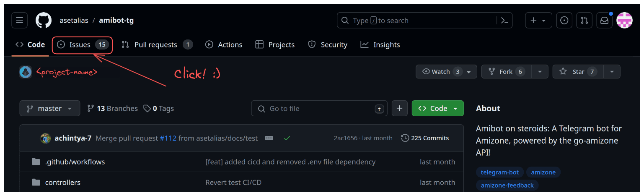Image resolution: width=644 pixels, height=196 pixels.
Task: Open the controllers folder
Action: tap(63, 183)
